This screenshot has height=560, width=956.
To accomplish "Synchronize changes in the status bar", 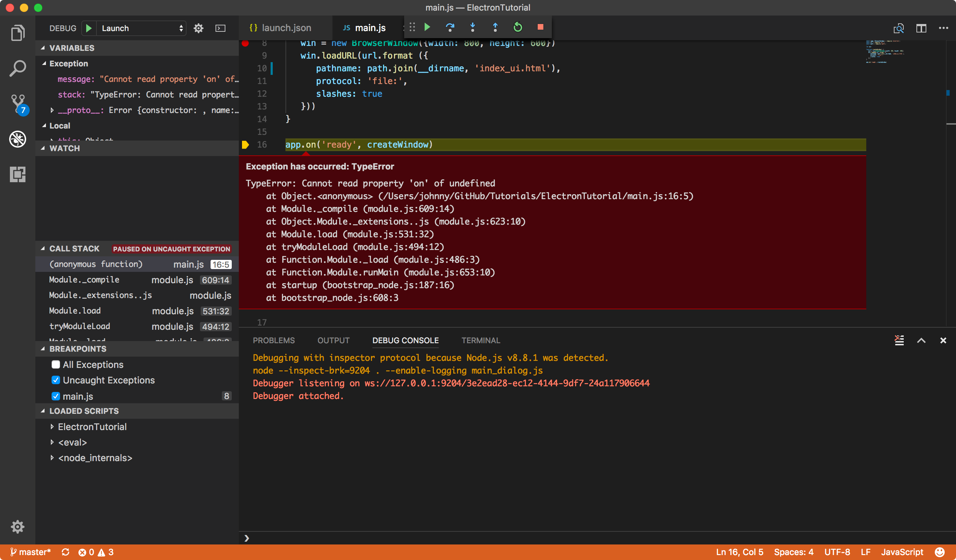I will point(65,552).
